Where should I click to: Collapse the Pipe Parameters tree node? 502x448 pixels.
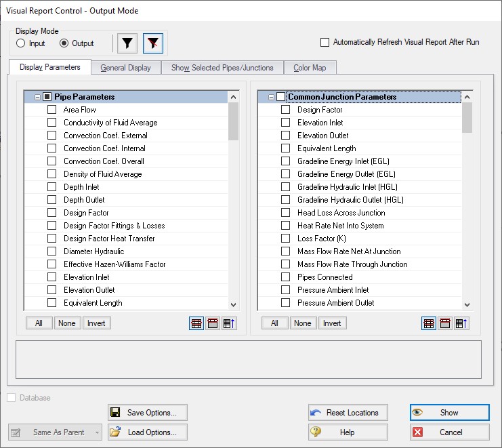point(37,97)
